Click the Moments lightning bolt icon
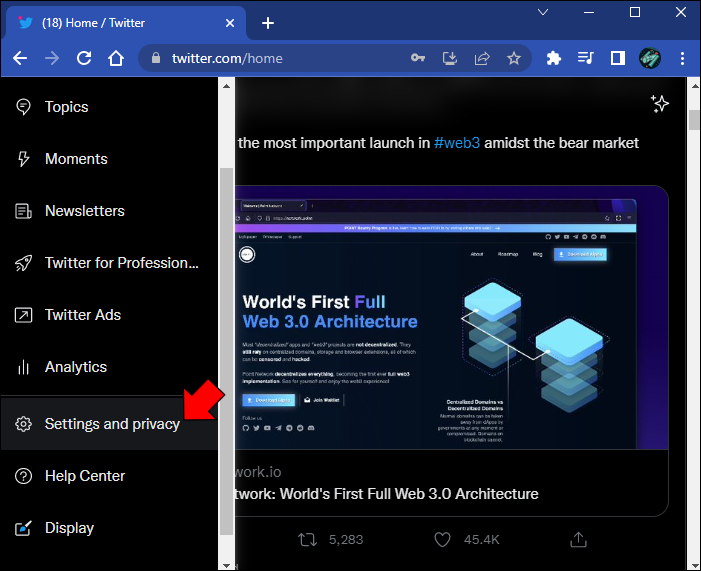The width and height of the screenshot is (701, 571). click(24, 159)
